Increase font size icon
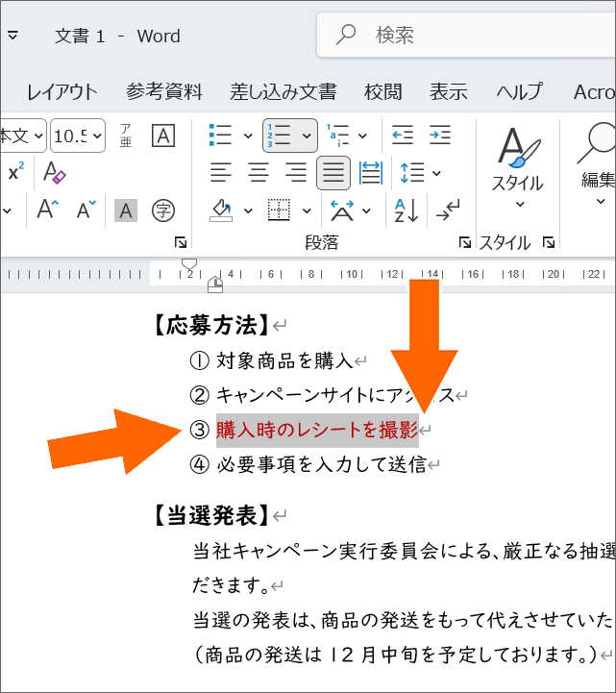 point(48,210)
